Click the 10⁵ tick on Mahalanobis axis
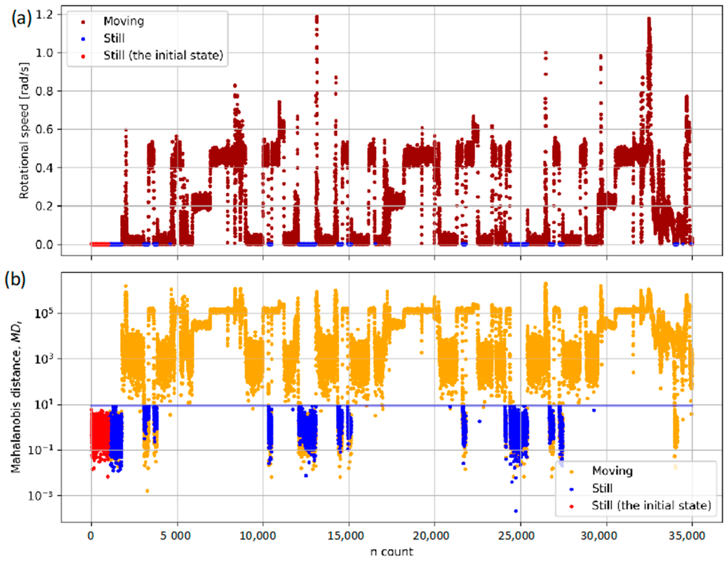The height and width of the screenshot is (562, 728). 44,314
